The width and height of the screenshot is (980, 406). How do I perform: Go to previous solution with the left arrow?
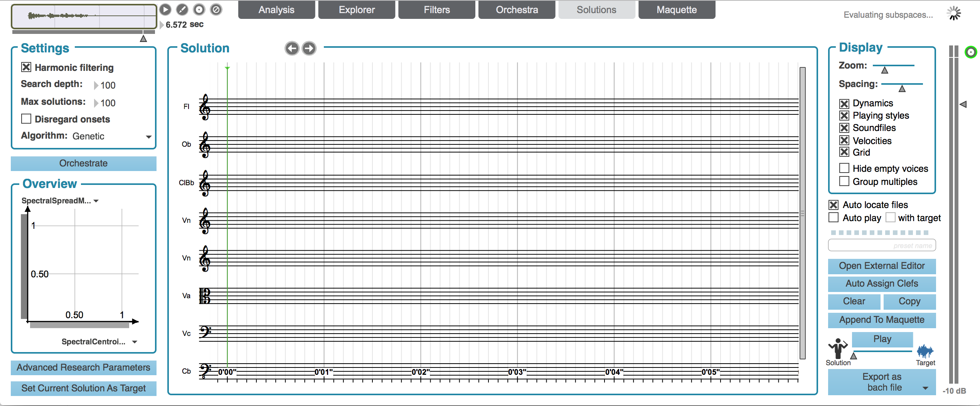(x=292, y=48)
